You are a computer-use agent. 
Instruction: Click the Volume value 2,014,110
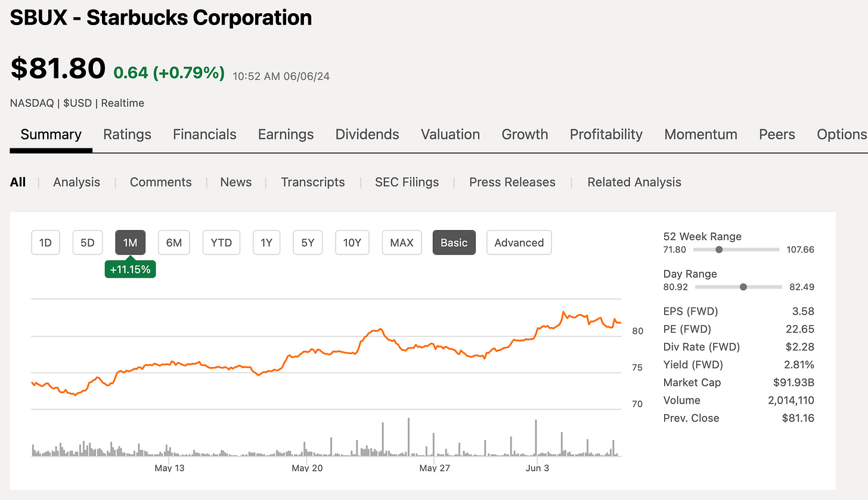pos(791,400)
